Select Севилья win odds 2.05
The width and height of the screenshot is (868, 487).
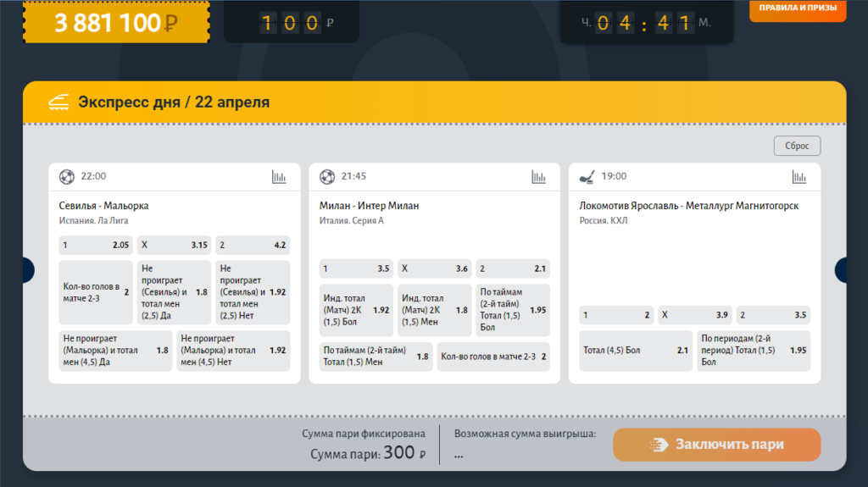pos(96,245)
